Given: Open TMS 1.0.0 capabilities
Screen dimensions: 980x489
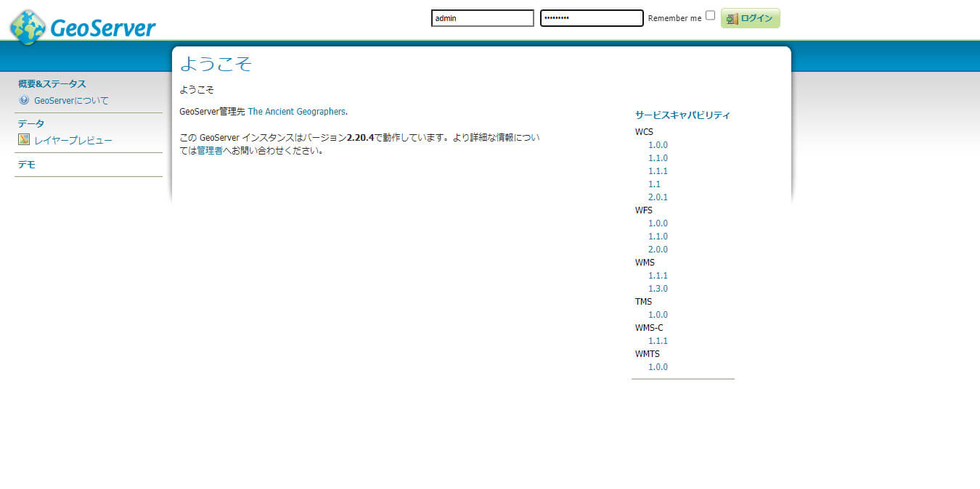Looking at the screenshot, I should tap(658, 315).
